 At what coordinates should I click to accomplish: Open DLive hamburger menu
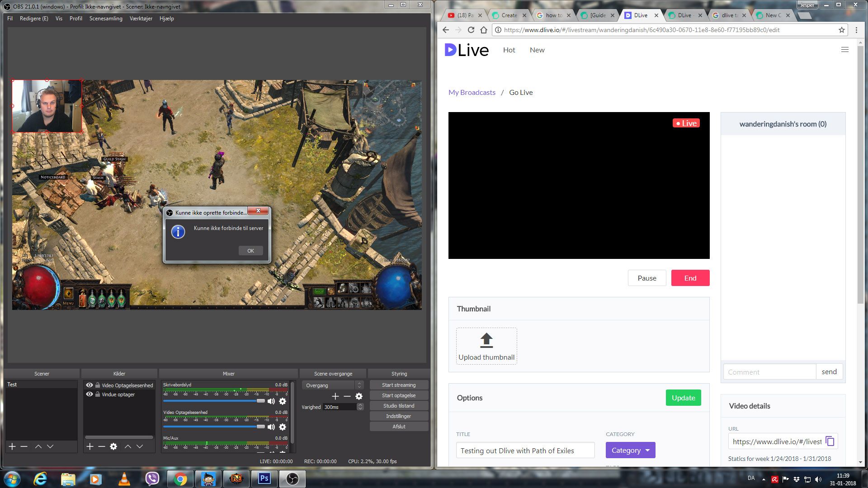pos(844,50)
